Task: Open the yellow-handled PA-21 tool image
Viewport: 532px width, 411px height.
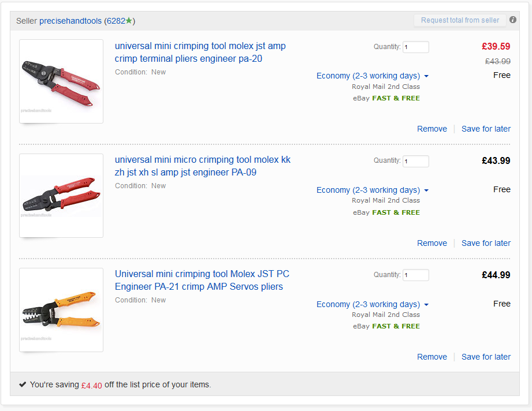Action: (61, 310)
